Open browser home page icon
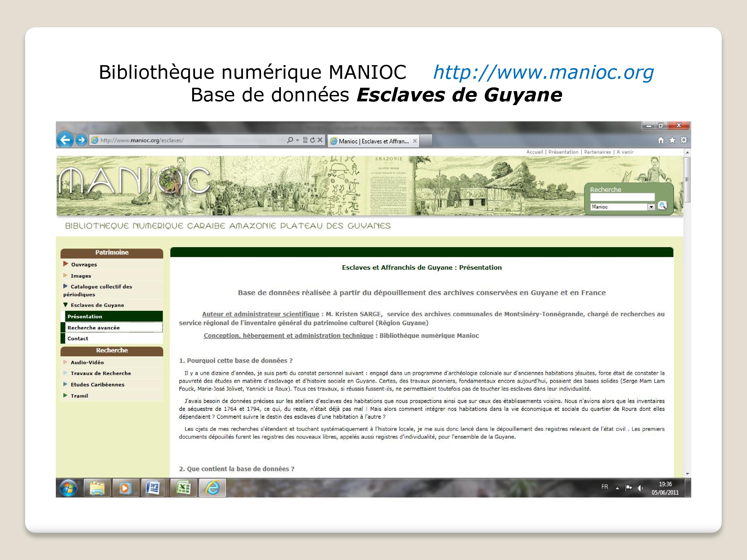Image resolution: width=747 pixels, height=560 pixels. pyautogui.click(x=661, y=140)
